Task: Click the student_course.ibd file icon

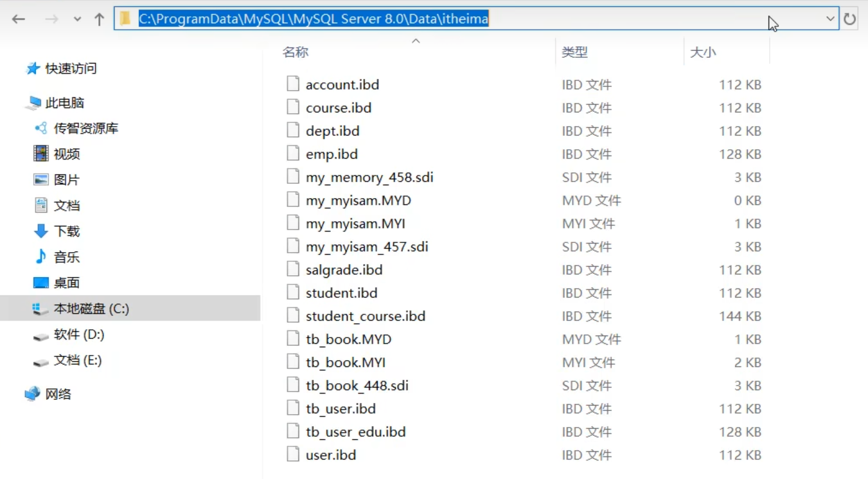Action: [293, 316]
